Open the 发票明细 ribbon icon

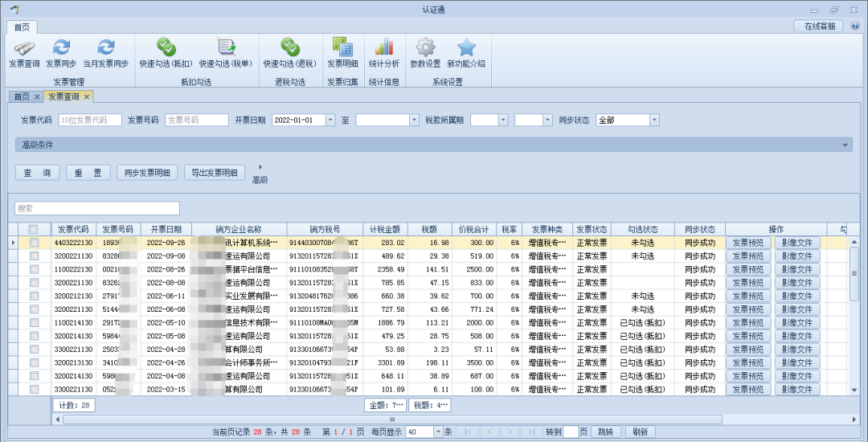click(342, 54)
